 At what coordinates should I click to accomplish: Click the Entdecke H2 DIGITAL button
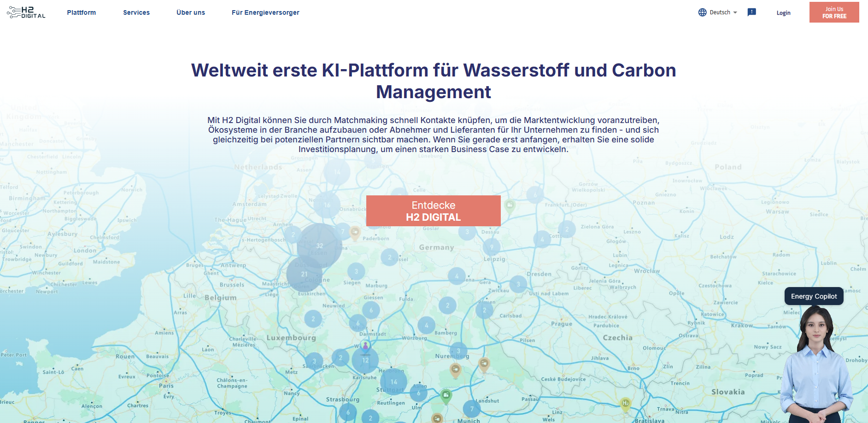tap(433, 211)
